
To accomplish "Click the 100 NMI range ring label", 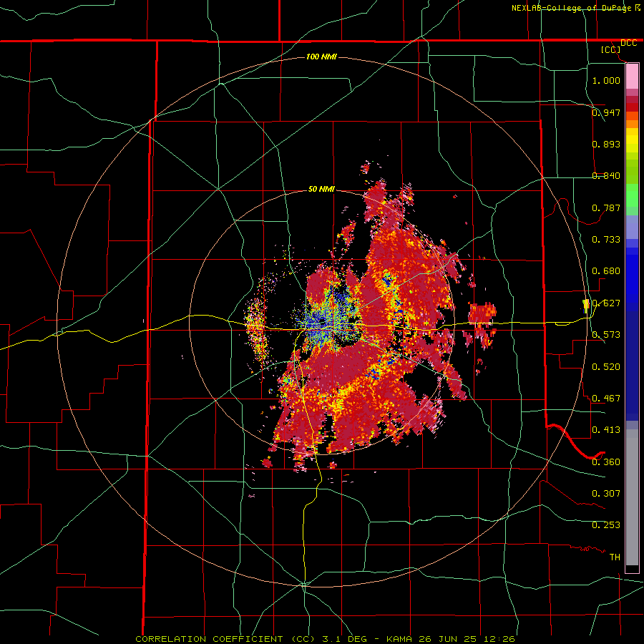I will (321, 57).
